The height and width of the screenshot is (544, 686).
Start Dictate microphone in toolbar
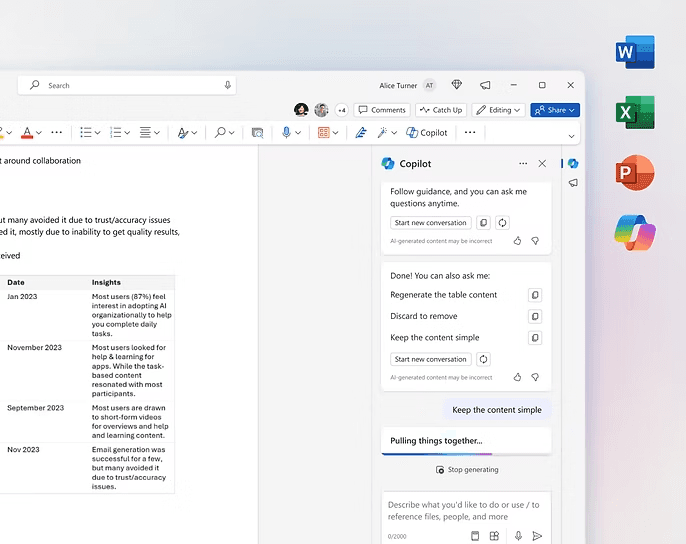286,132
